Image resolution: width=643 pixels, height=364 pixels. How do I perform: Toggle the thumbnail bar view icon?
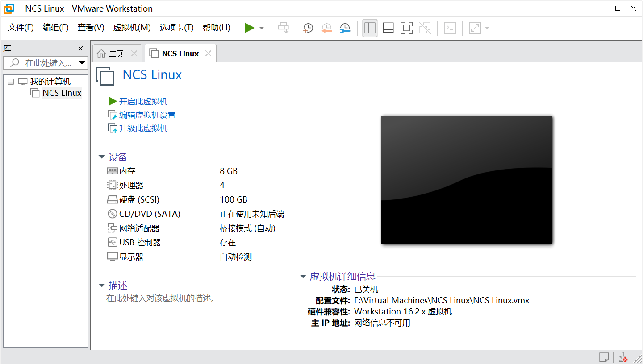click(x=388, y=28)
